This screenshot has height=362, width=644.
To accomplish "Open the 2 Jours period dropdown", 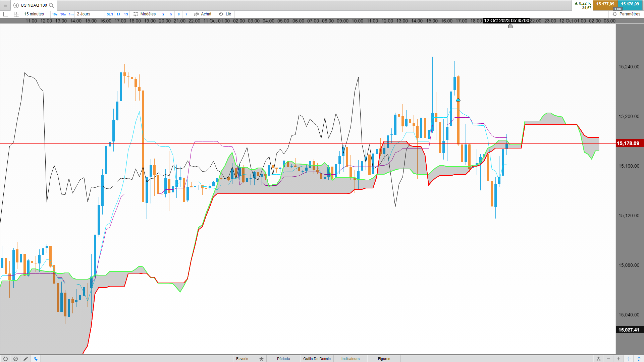I will tap(84, 14).
